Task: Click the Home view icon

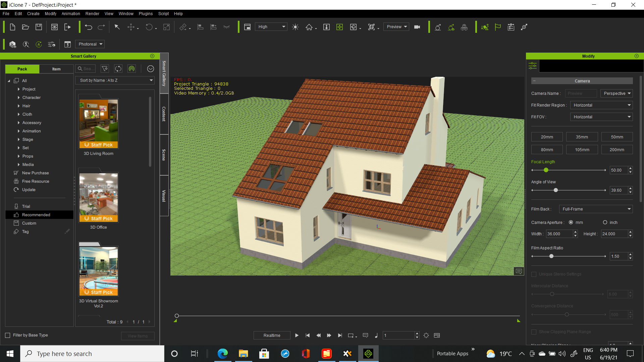Action: point(309,27)
